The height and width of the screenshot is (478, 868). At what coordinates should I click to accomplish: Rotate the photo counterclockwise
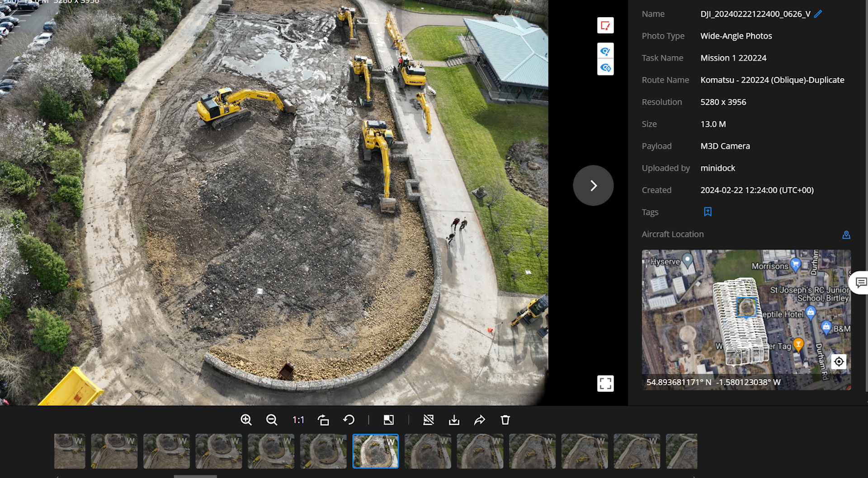point(349,420)
